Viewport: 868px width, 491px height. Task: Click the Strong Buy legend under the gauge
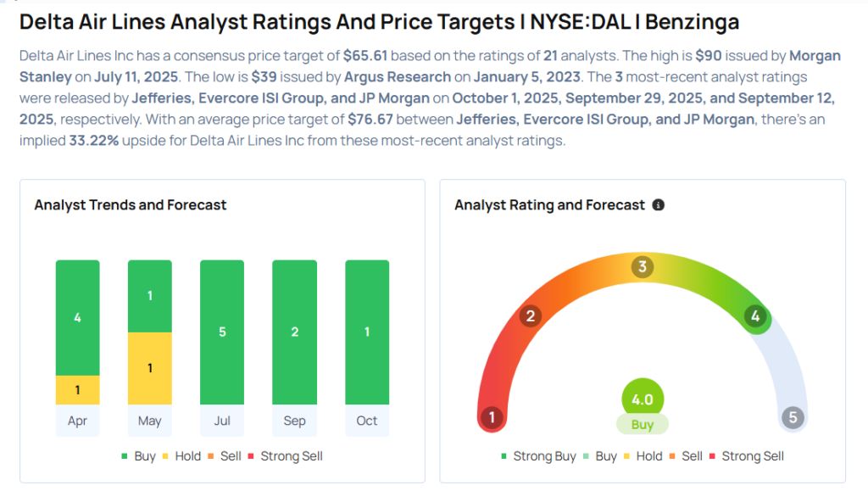point(538,456)
